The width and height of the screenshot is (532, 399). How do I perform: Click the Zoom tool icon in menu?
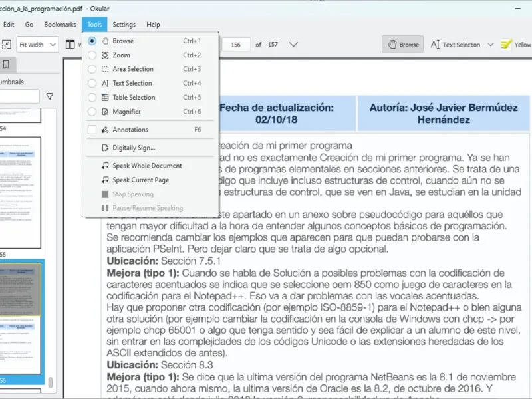(105, 55)
